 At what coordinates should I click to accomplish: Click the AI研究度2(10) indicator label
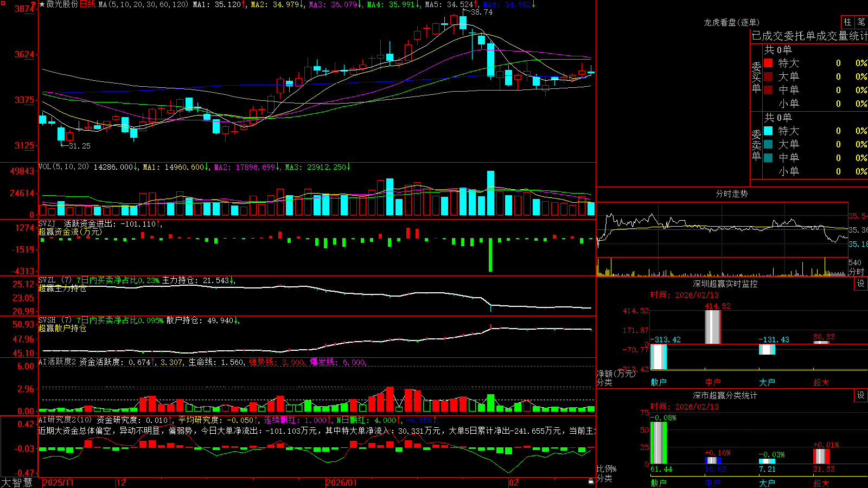coord(65,420)
